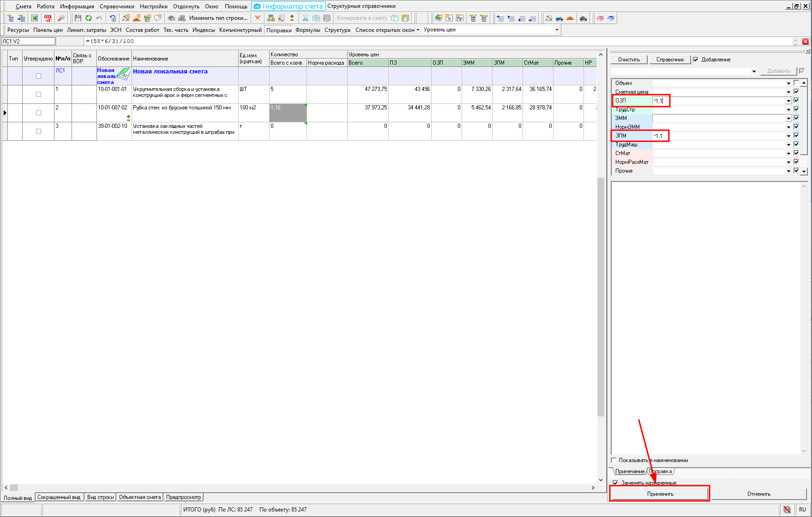
Task: Click the PDF export icon
Action: (x=48, y=18)
